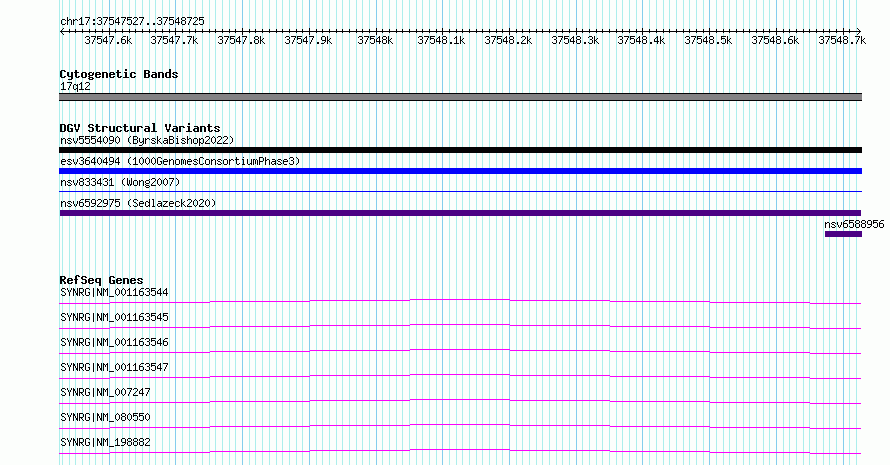This screenshot has height=465, width=890.
Task: Click the magenta intron line under NM_001163546
Action: click(x=460, y=349)
